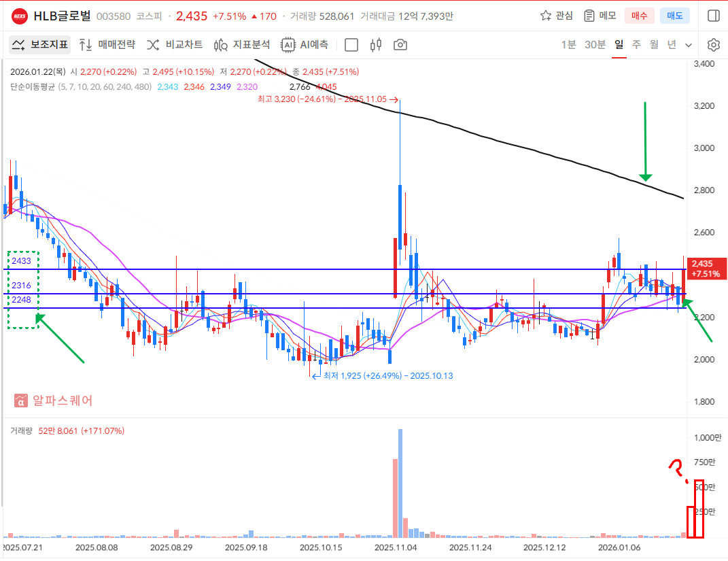Screen dimensions: 728x561
Task: Open the AI예측 prediction tool
Action: pos(305,45)
